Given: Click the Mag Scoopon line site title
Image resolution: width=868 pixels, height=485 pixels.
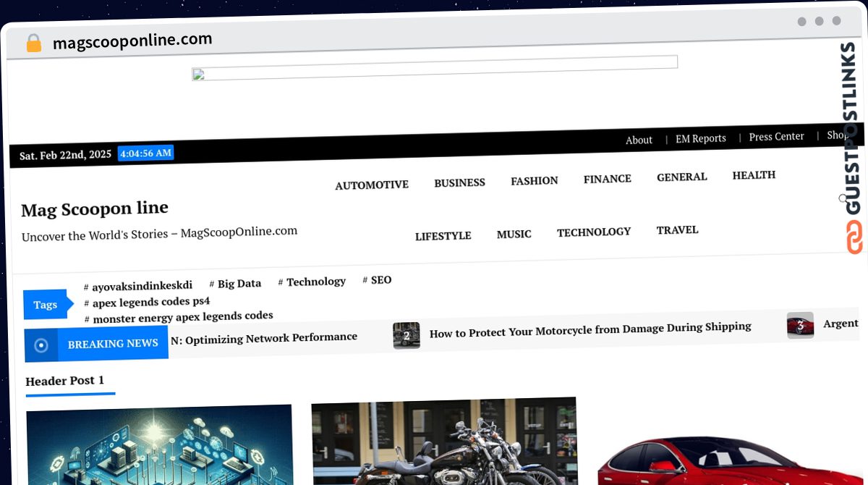Looking at the screenshot, I should [95, 209].
